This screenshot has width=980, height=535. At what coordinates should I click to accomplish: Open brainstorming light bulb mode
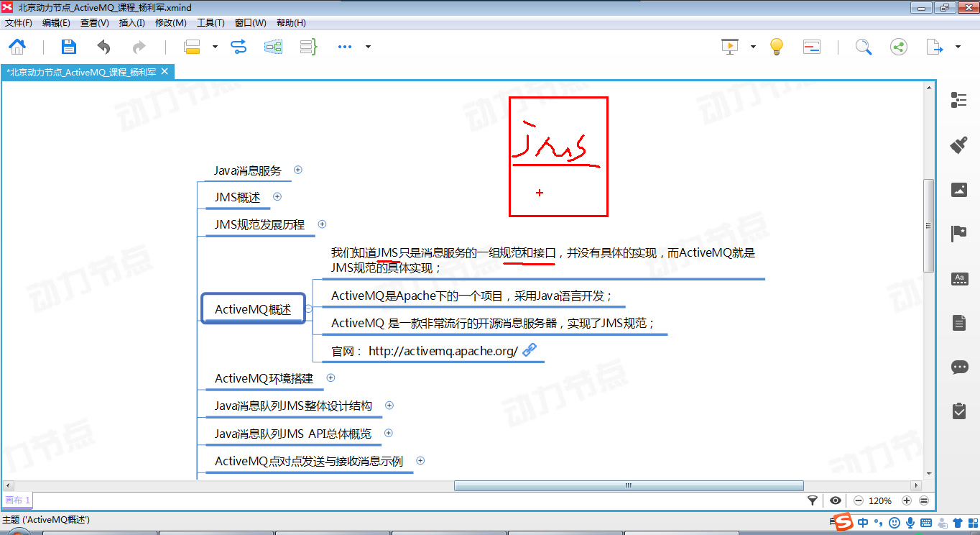pyautogui.click(x=776, y=47)
